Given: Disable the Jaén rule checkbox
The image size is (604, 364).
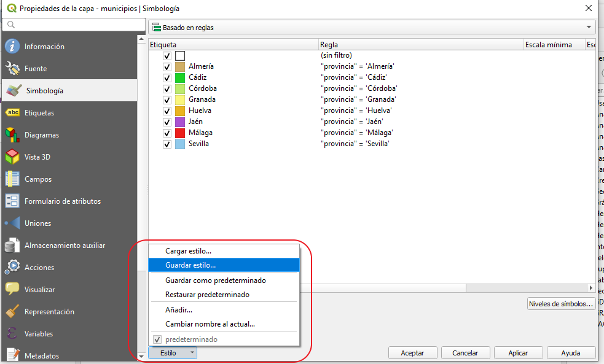Looking at the screenshot, I should coord(167,122).
